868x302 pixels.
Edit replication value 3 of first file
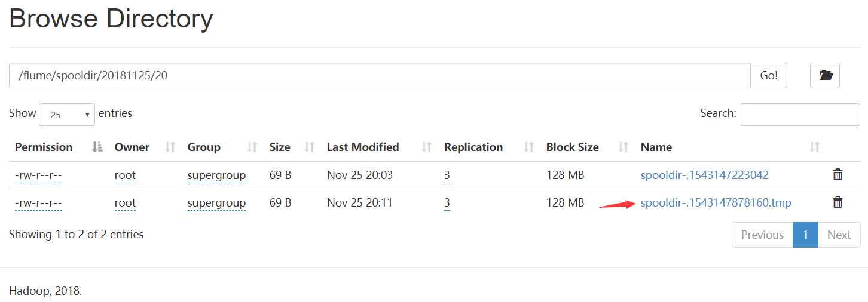click(x=447, y=175)
